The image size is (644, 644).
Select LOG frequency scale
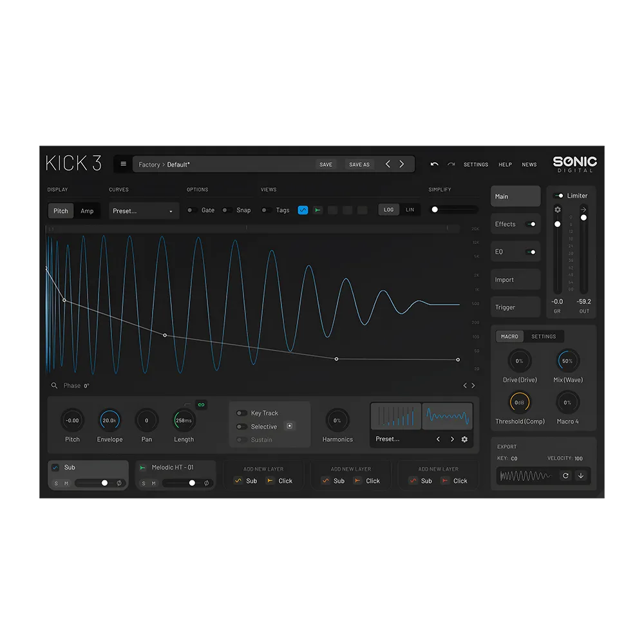(x=388, y=209)
